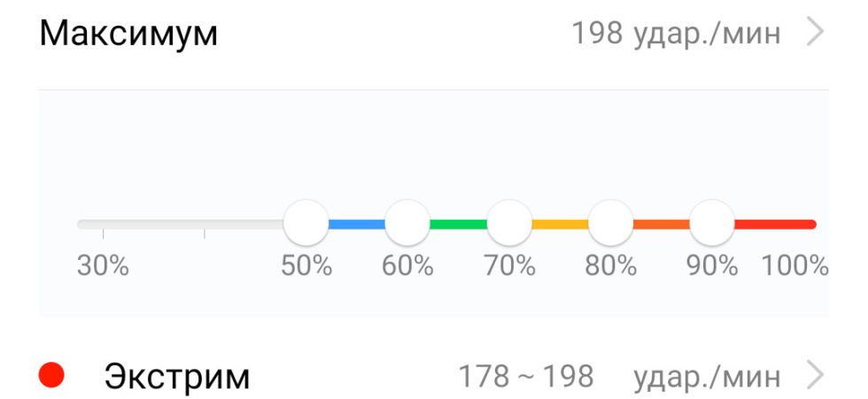Click the green zone segment of slider
The image size is (868, 399).
pyautogui.click(x=459, y=223)
